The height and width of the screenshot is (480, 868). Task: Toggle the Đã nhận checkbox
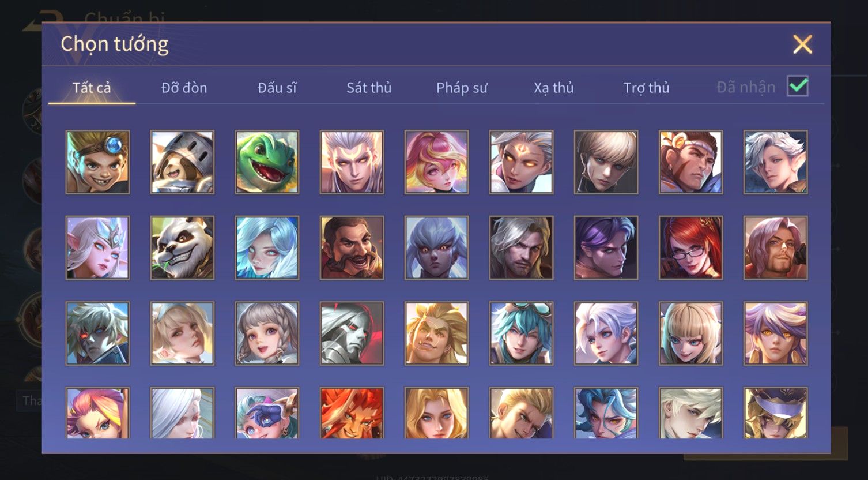click(798, 87)
